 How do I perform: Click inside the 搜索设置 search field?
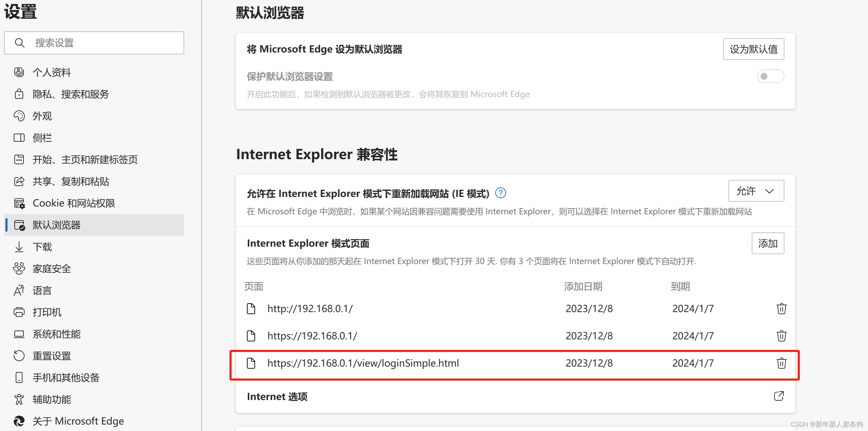pyautogui.click(x=94, y=43)
